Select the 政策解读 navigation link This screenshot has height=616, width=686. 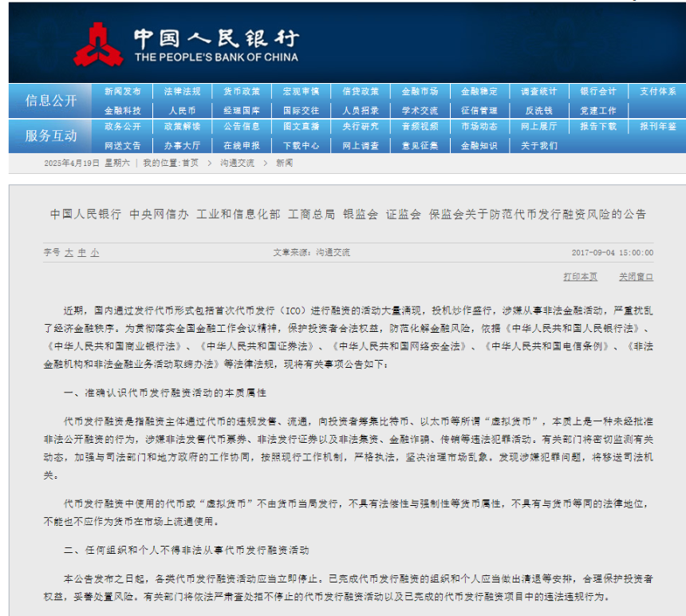pyautogui.click(x=182, y=126)
